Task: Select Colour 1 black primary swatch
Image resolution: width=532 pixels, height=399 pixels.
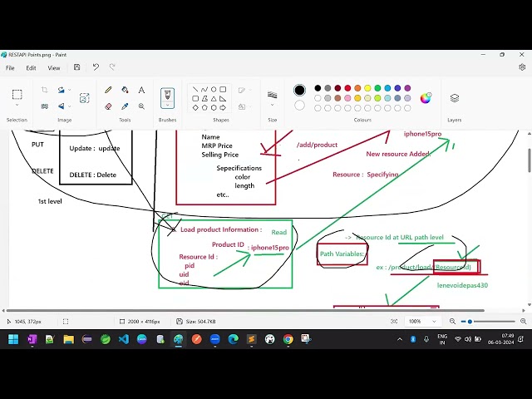Action: [299, 91]
